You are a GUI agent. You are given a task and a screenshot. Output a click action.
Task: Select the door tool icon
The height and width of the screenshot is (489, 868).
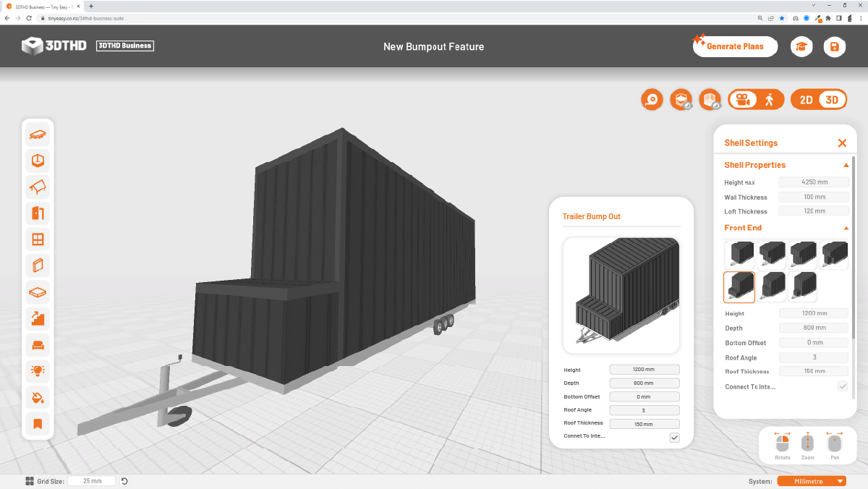coord(38,213)
